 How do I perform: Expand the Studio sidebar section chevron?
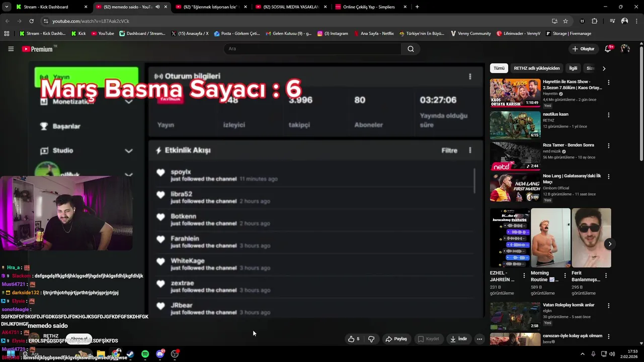tap(129, 150)
